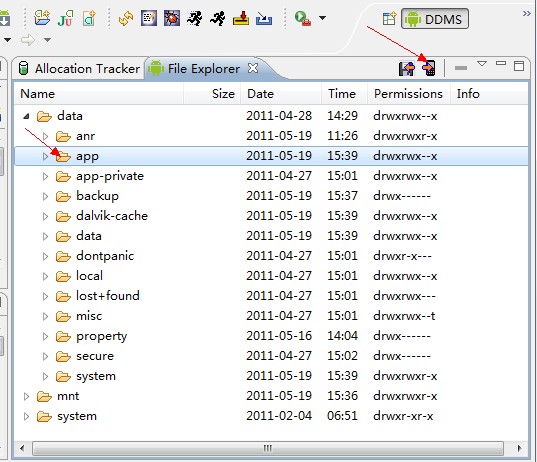
Task: Open run external tools dropdown arrow
Action: coord(322,17)
